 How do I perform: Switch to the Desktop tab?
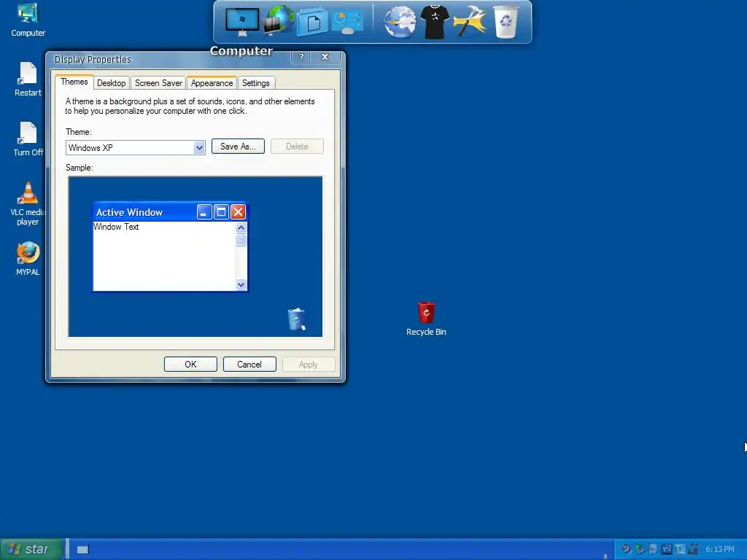coord(111,83)
